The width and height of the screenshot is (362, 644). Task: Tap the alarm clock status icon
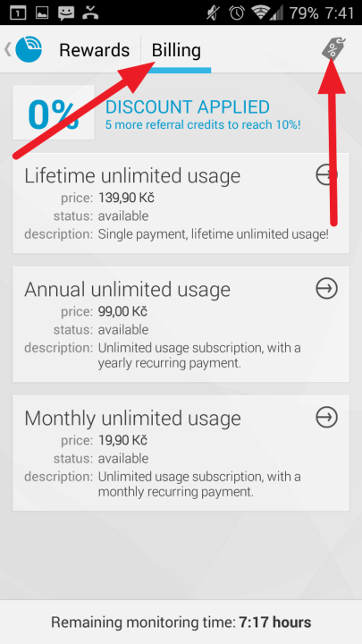[x=237, y=13]
